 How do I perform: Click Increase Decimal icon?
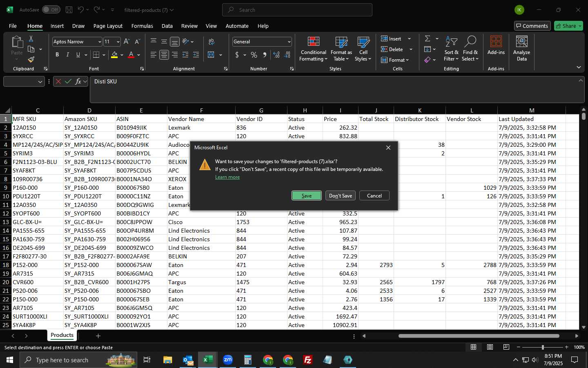click(x=276, y=55)
